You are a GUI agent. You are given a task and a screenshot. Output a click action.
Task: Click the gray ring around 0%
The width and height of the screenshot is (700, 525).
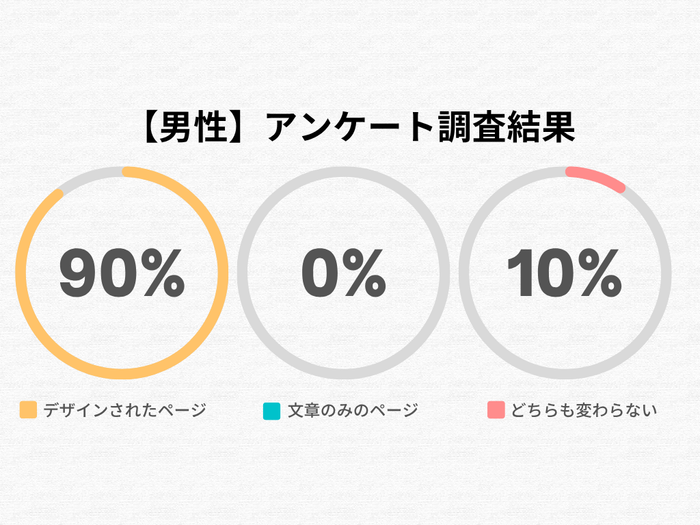click(x=343, y=171)
